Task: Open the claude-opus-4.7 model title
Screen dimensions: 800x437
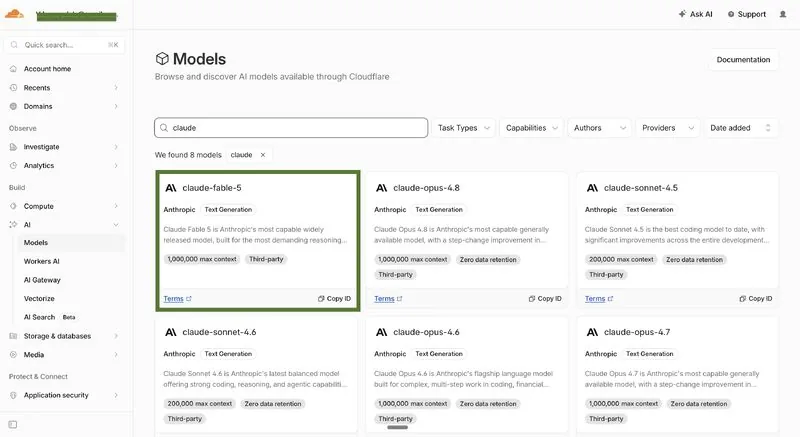Action: 637,332
